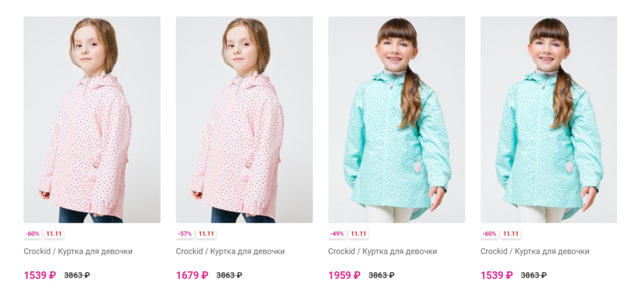Click the -60% badge under the first pink jacket
Image resolution: width=644 pixels, height=302 pixels.
point(33,234)
